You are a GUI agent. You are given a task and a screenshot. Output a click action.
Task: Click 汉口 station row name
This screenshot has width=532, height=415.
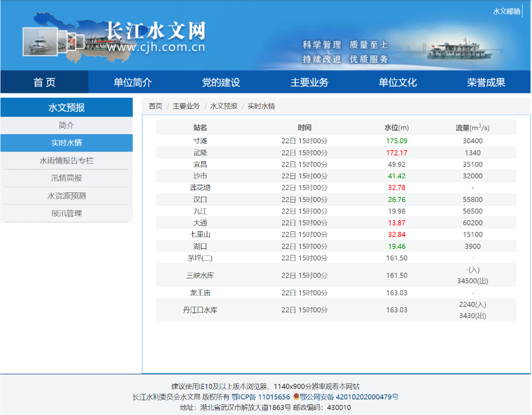click(200, 200)
